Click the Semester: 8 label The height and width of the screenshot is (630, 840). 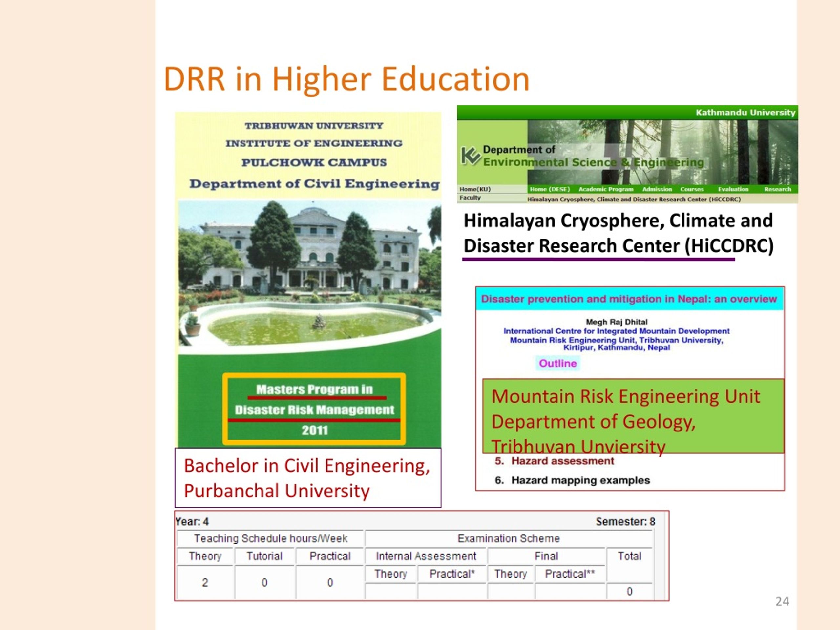pos(625,522)
